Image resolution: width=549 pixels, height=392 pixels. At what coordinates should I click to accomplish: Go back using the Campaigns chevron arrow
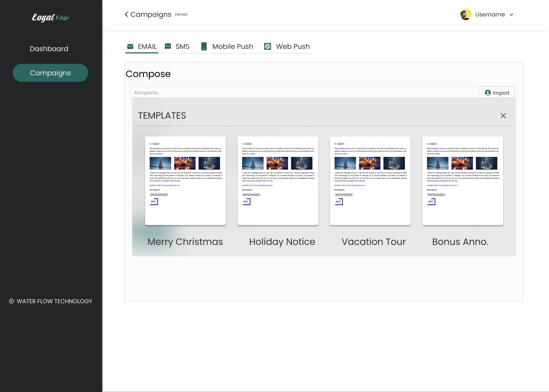click(126, 14)
